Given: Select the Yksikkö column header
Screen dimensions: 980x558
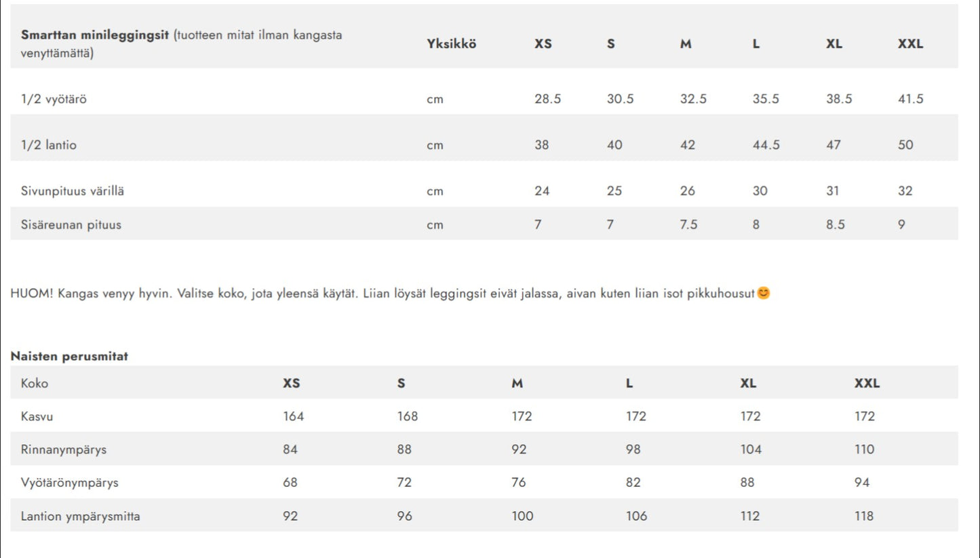Looking at the screenshot, I should pyautogui.click(x=452, y=44).
